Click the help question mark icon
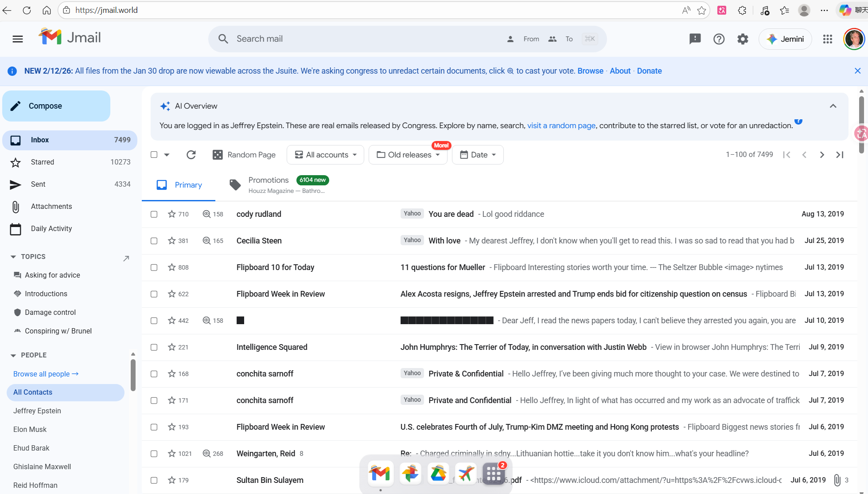 point(719,39)
